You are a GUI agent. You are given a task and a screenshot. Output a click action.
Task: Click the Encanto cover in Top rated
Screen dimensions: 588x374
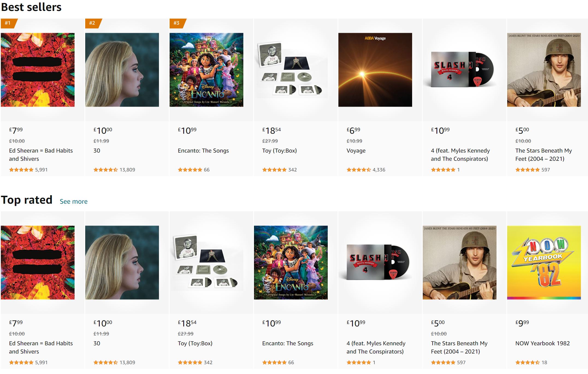click(x=291, y=262)
